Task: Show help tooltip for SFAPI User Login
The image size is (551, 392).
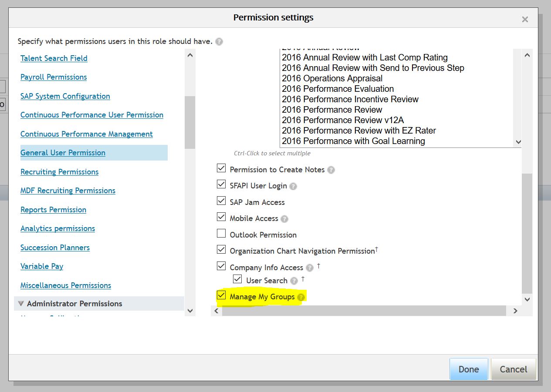Action: [x=293, y=186]
